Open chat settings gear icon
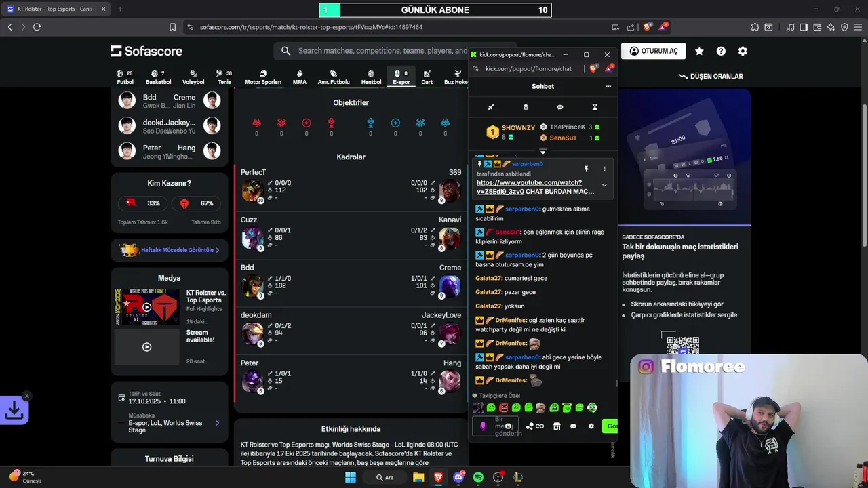The height and width of the screenshot is (488, 868). pyautogui.click(x=591, y=426)
